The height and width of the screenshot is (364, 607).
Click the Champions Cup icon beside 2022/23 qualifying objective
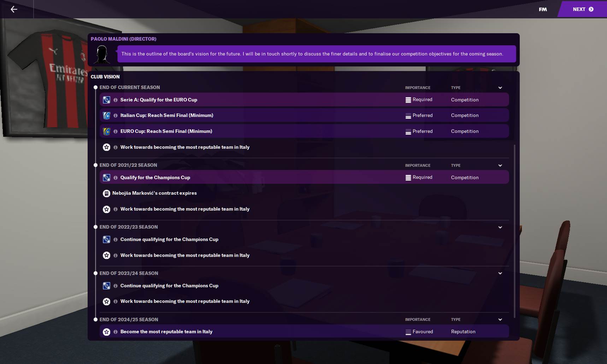coord(107,239)
